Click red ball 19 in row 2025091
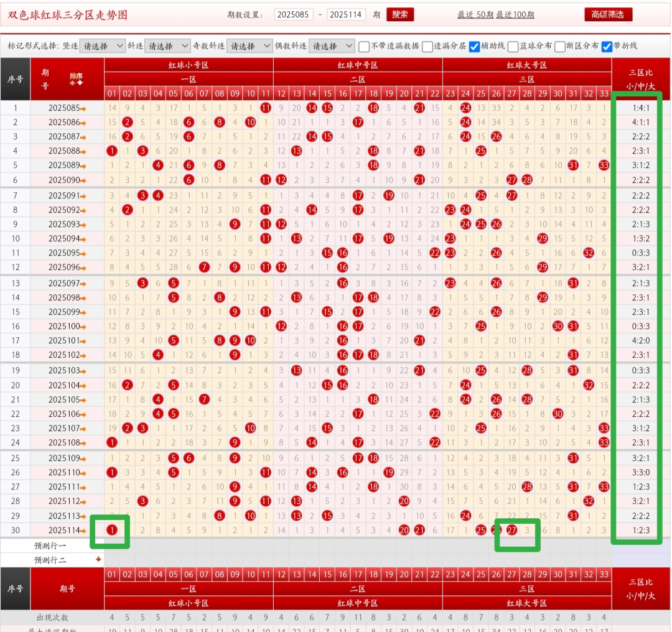Image resolution: width=672 pixels, height=632 pixels. tap(389, 195)
